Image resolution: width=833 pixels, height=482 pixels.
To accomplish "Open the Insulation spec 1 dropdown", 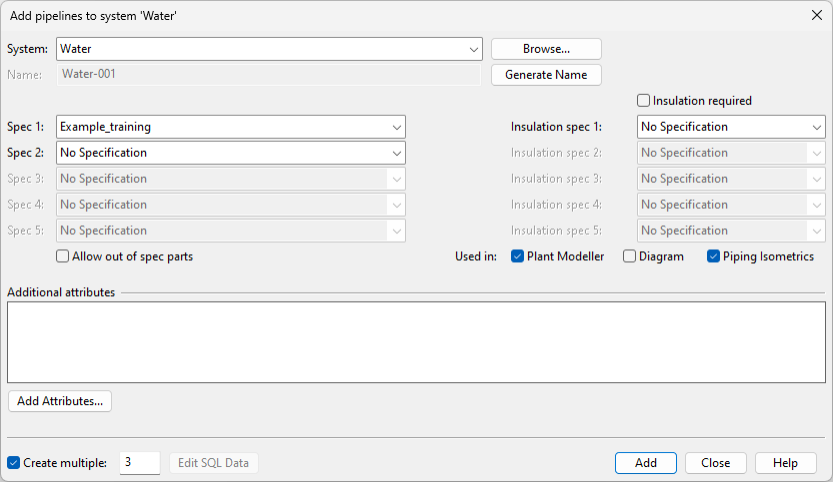I will pos(730,127).
